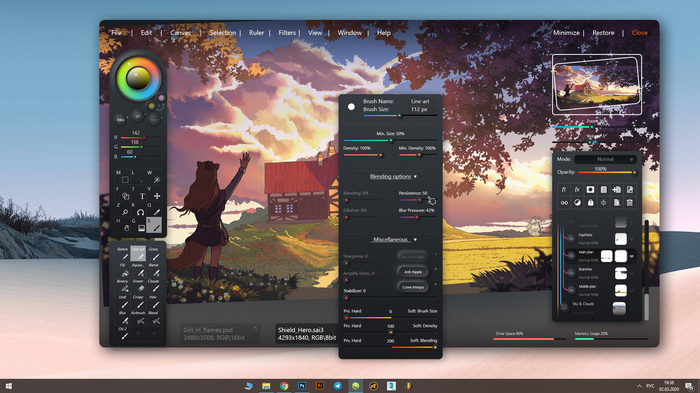Click the fx layer effects icon
Viewport: 700px width, 393px height.
[x=577, y=190]
